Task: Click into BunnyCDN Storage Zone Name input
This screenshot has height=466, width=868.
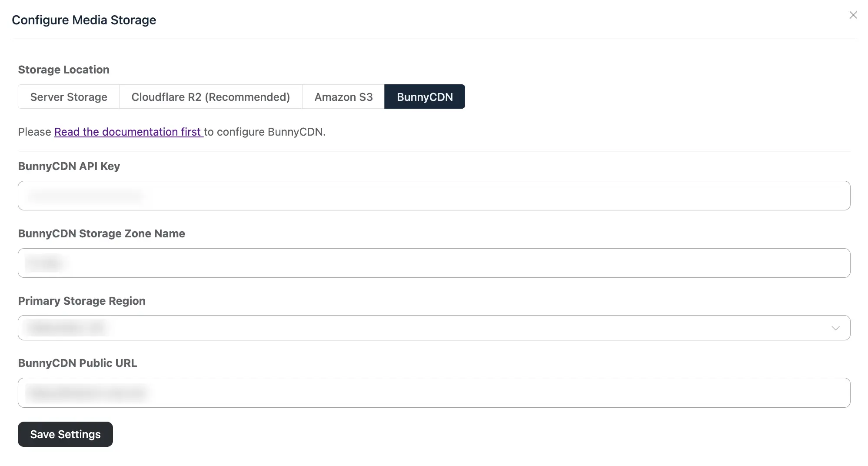Action: 434,263
